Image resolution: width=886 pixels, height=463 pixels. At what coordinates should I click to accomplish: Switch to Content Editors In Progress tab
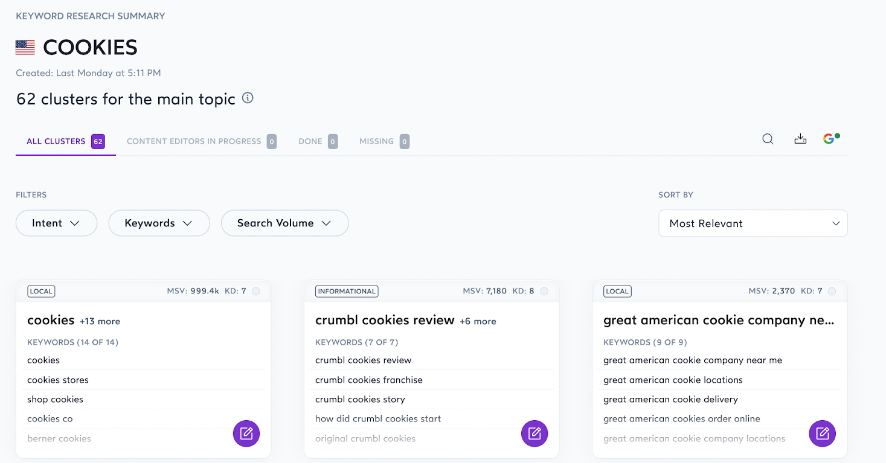click(201, 141)
